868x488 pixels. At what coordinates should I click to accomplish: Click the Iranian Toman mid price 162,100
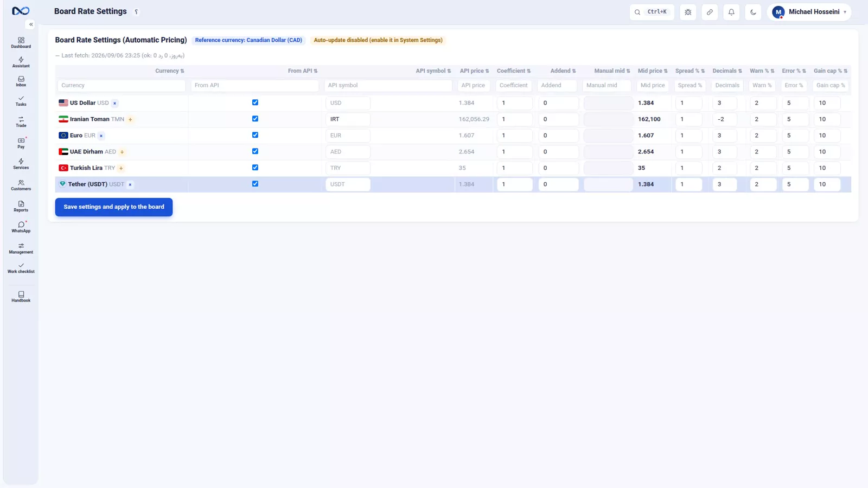(649, 119)
